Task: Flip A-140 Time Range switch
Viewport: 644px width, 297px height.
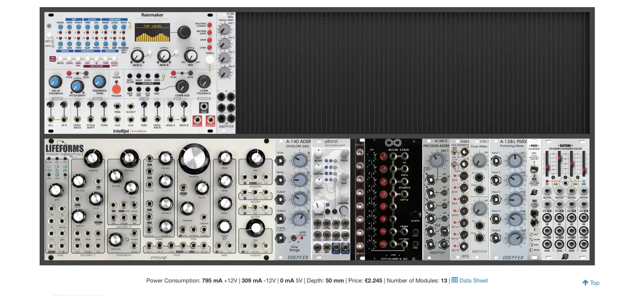Action: pos(293,238)
